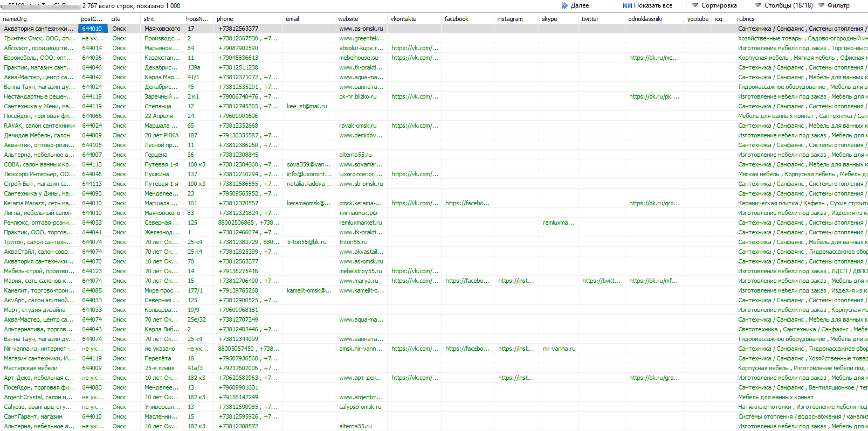
Task: Select skype cell 'nir-vanna.ru'
Action: coord(559,349)
